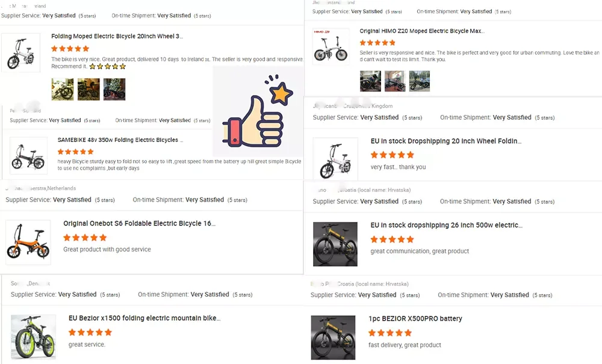Screen dimensions: 602x364
Task: Open the EU in stock dropshipping 26 inch 500w title
Action: point(446,225)
